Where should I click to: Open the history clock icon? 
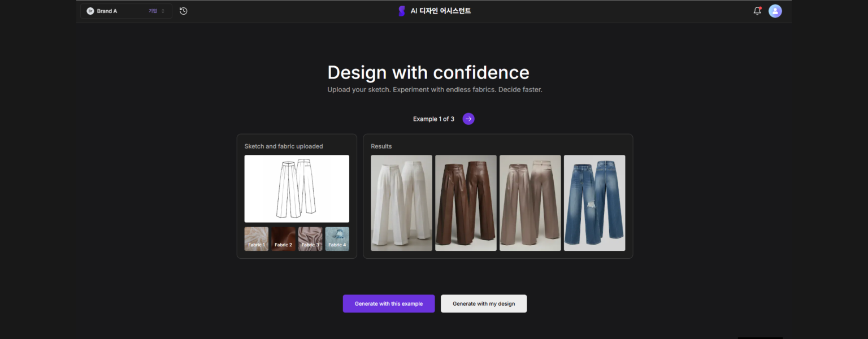click(x=184, y=11)
